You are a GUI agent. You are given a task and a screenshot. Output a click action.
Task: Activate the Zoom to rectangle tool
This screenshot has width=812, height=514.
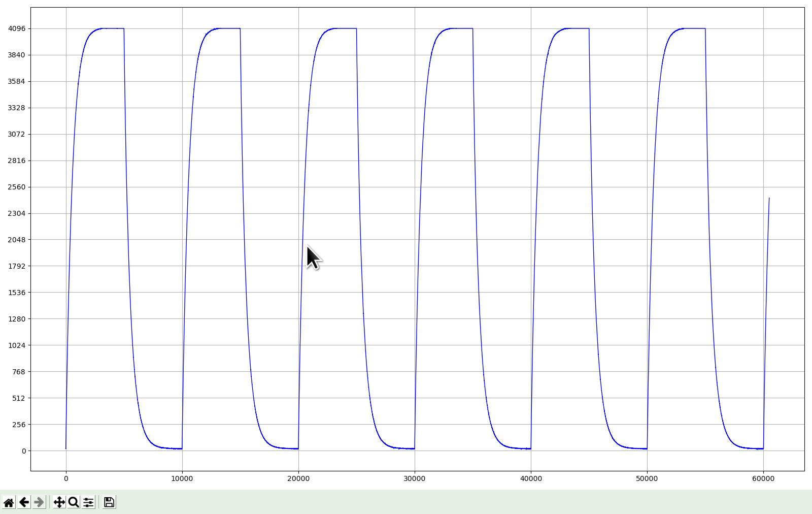(74, 502)
